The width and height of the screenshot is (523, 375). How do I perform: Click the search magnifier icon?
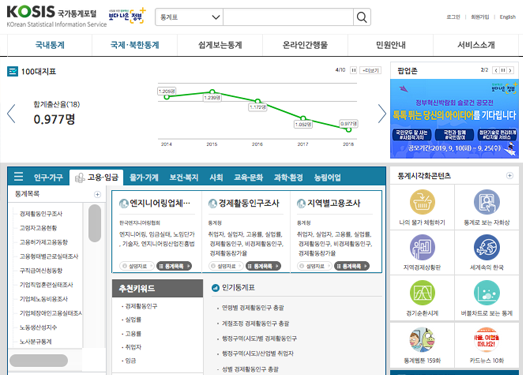(x=362, y=17)
